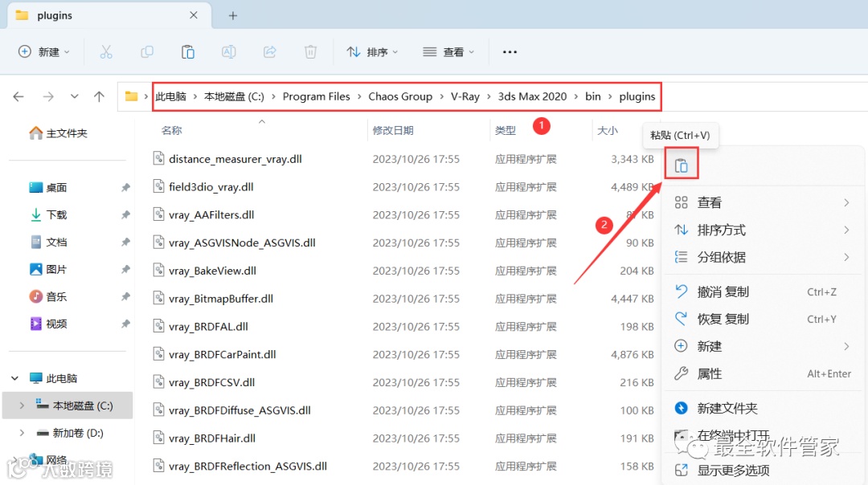The width and height of the screenshot is (868, 485).
Task: Open 桌面 in navigation pane
Action: click(x=48, y=187)
